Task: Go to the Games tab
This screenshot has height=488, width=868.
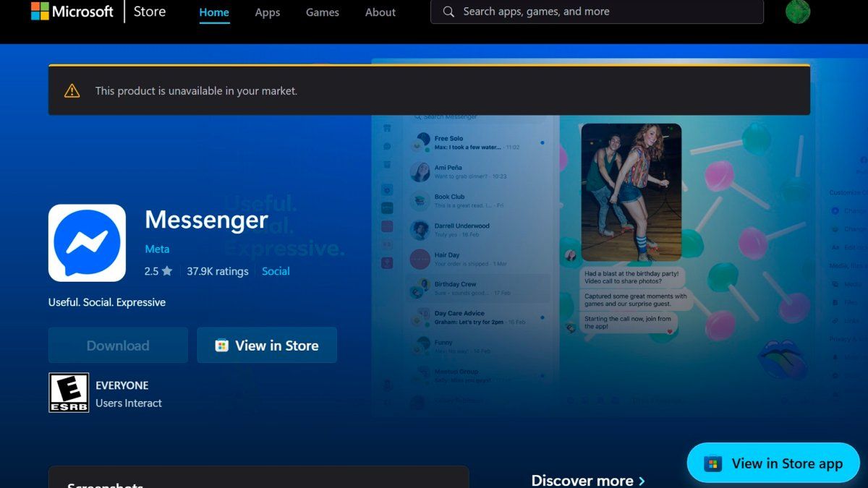Action: coord(322,12)
